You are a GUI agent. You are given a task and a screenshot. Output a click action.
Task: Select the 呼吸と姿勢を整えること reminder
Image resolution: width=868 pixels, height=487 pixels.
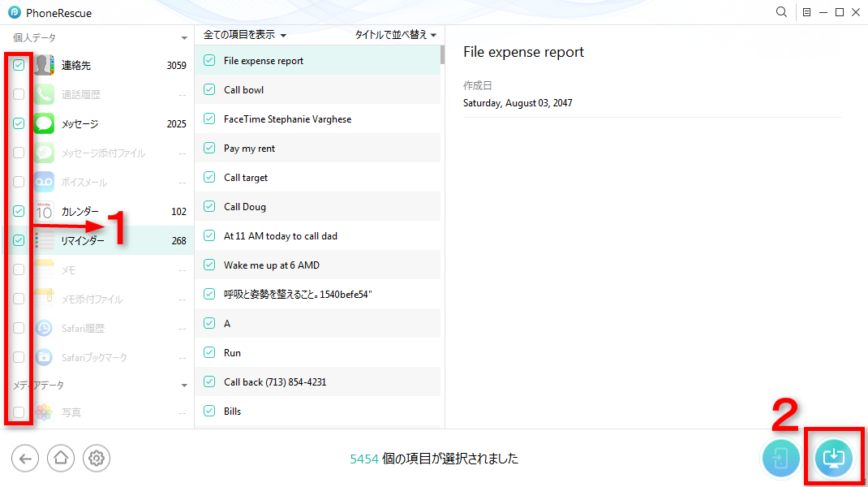point(318,294)
